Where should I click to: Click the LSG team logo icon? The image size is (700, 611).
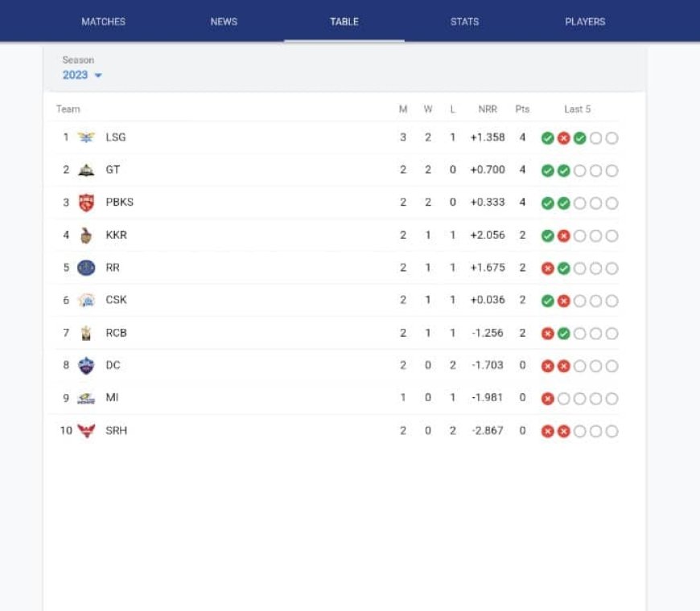(86, 137)
